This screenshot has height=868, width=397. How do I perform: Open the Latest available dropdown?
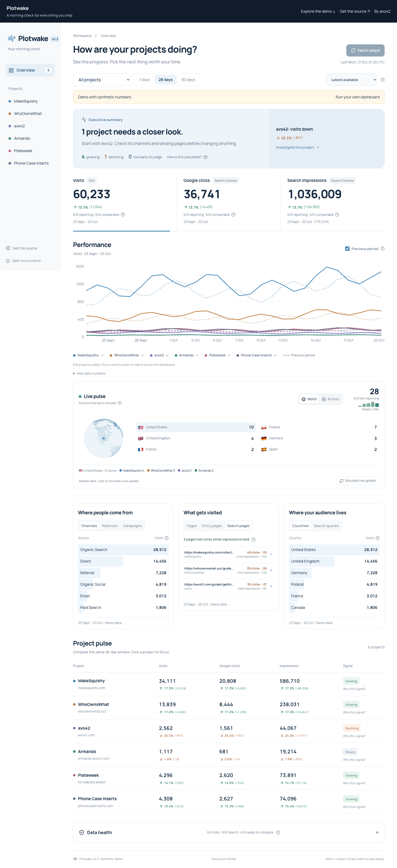point(351,80)
